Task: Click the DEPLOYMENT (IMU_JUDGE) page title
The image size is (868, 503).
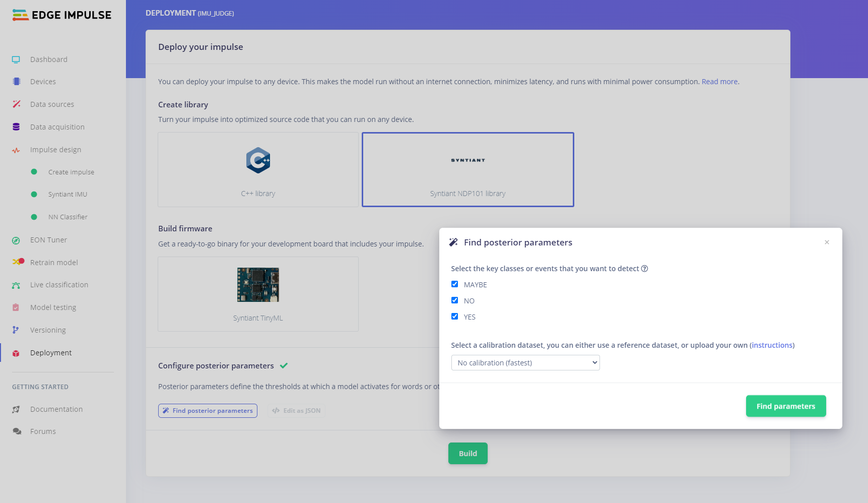Action: (x=190, y=13)
